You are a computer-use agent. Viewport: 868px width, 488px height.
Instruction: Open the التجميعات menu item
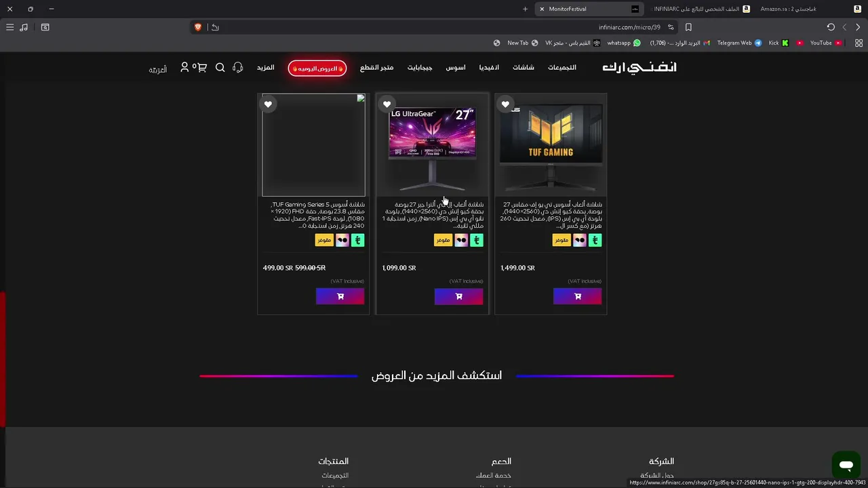pyautogui.click(x=562, y=68)
